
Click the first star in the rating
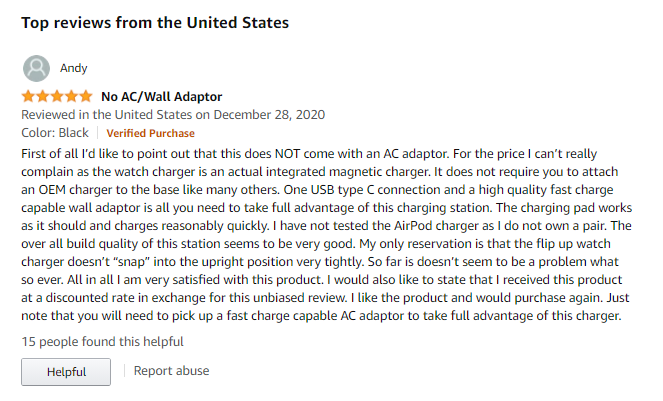(28, 96)
